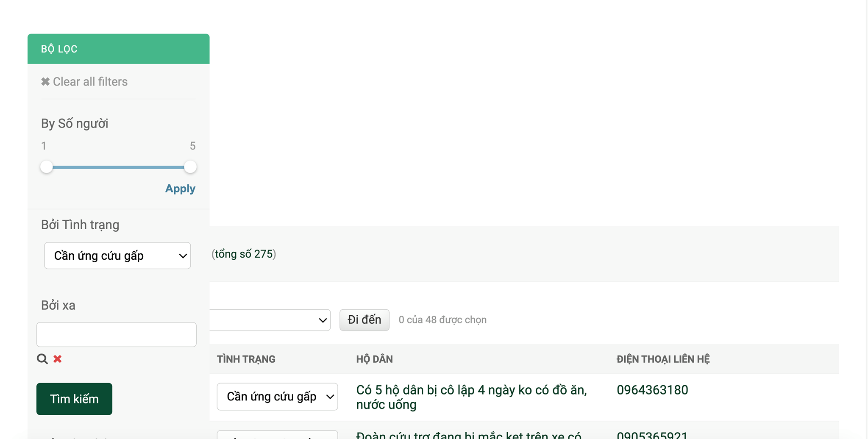
Task: Click the '0 của 48 được chọn' text
Action: tap(442, 320)
